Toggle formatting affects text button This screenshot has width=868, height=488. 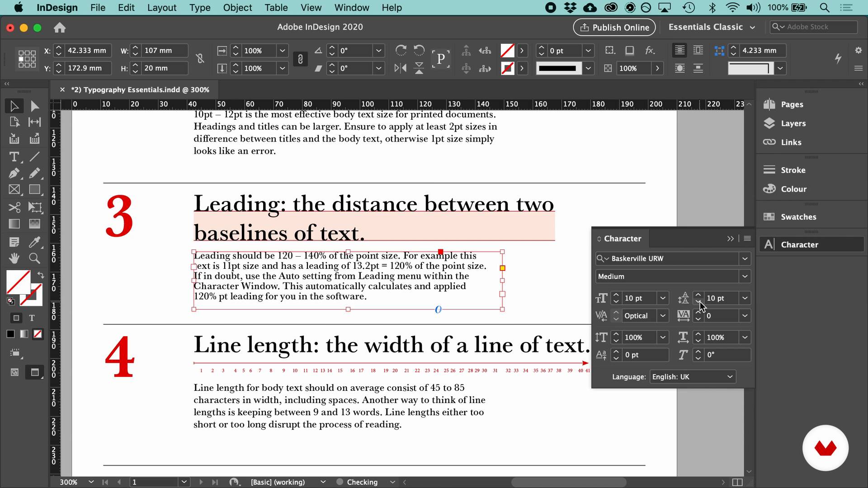click(32, 318)
